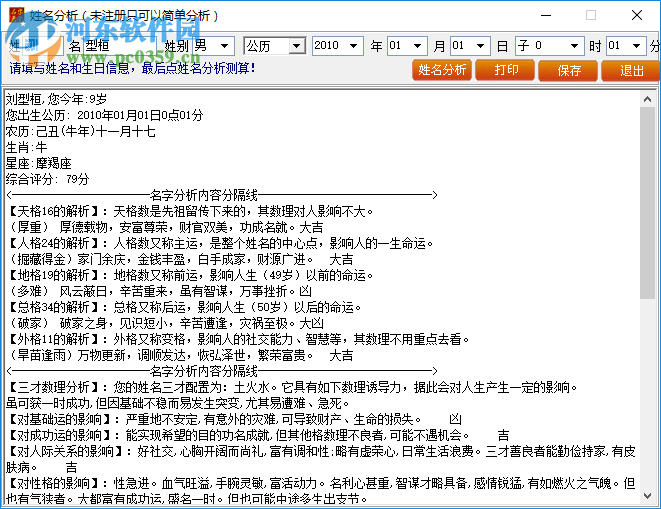Click the line 生肖:牛

(x=27, y=147)
